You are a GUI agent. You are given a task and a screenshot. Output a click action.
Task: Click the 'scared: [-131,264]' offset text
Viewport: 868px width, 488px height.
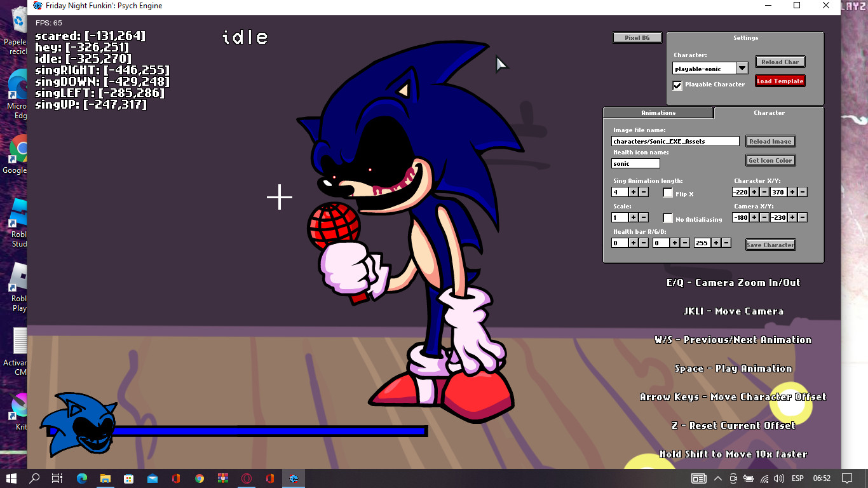click(x=90, y=36)
